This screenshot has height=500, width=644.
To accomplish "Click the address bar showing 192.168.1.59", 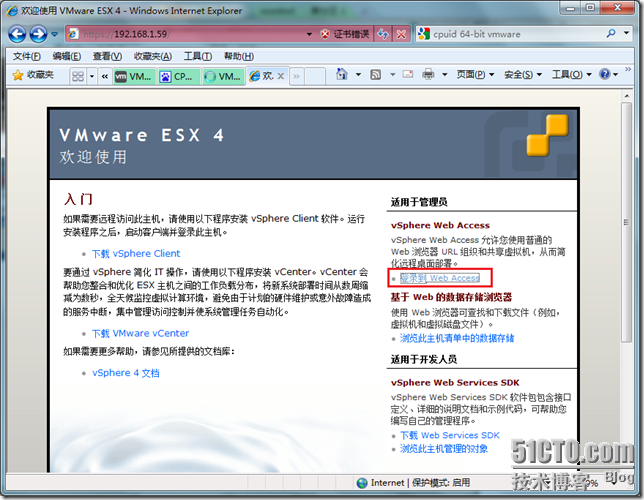I will (x=189, y=34).
